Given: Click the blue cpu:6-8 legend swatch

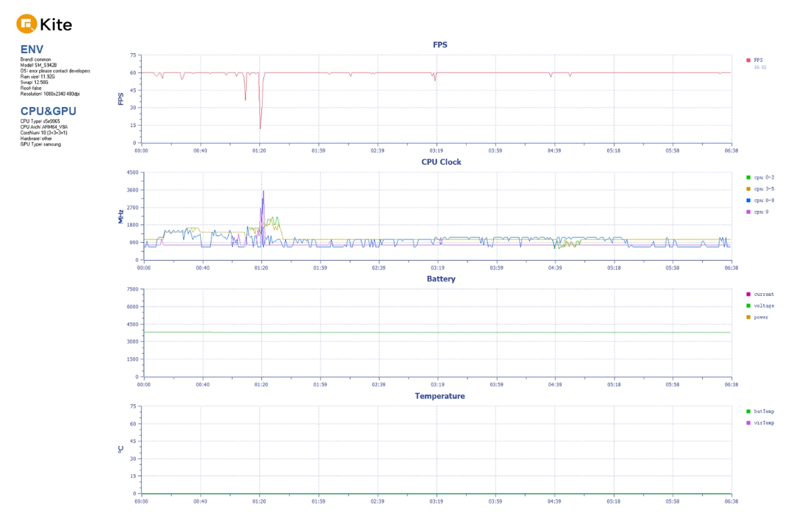Looking at the screenshot, I should tap(748, 200).
